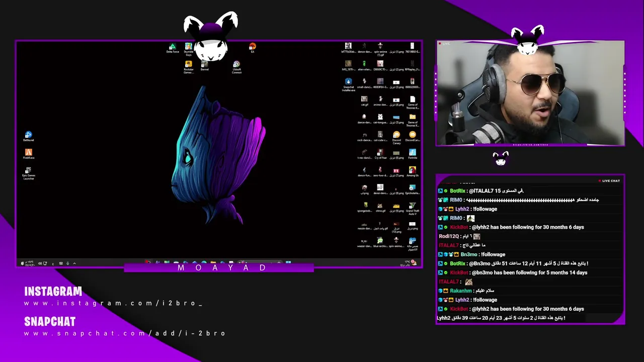Launch the EA app desktop shortcut
Screen dimensions: 644x362
(x=253, y=48)
